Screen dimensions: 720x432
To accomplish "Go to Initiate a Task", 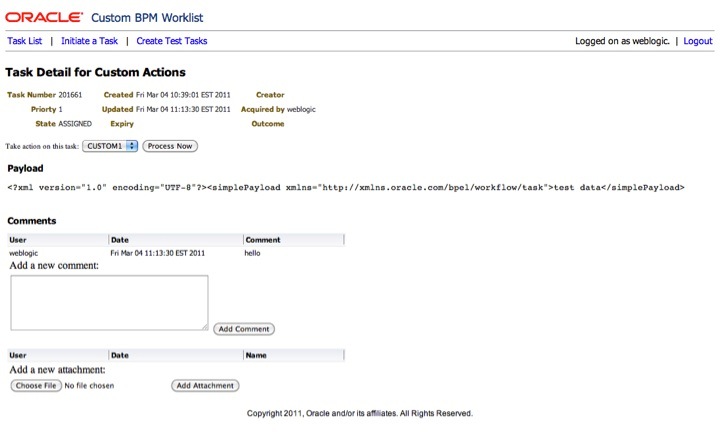I will coord(89,41).
